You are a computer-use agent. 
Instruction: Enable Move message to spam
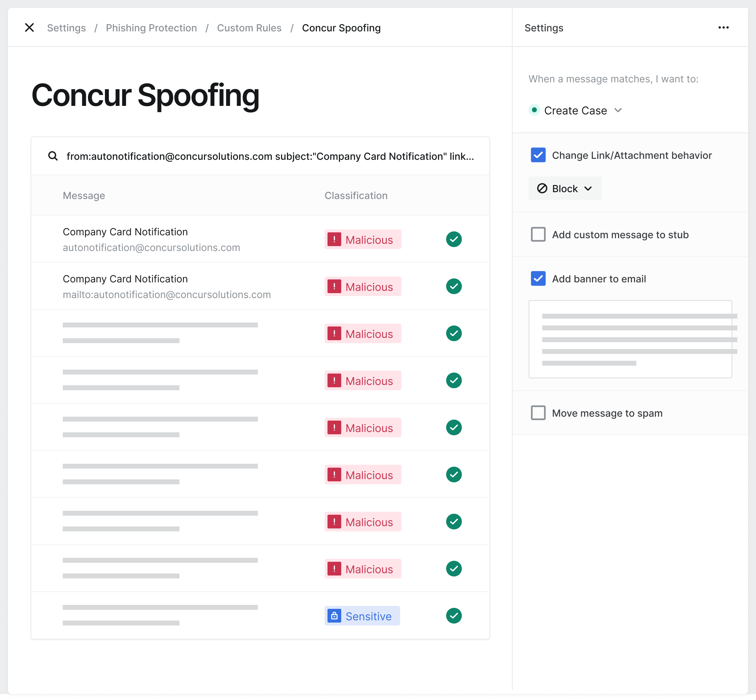tap(538, 413)
